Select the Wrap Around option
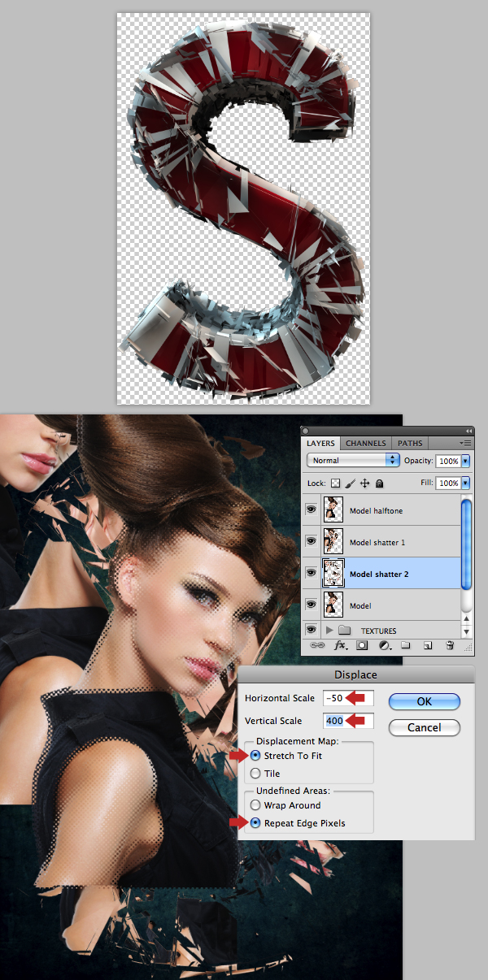The image size is (488, 980). 255,805
